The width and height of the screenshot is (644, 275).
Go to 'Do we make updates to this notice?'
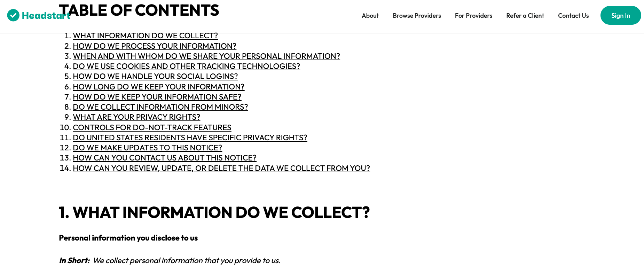pyautogui.click(x=147, y=148)
